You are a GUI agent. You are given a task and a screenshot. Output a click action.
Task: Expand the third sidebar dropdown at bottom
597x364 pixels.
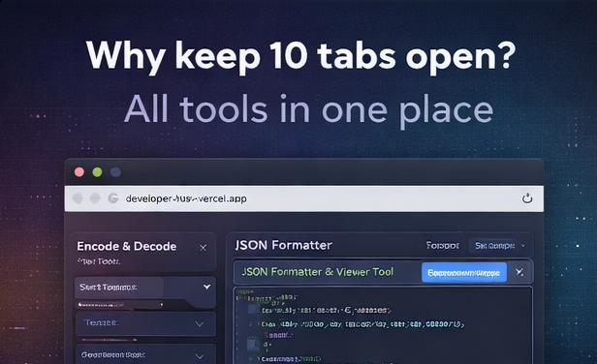click(x=145, y=354)
